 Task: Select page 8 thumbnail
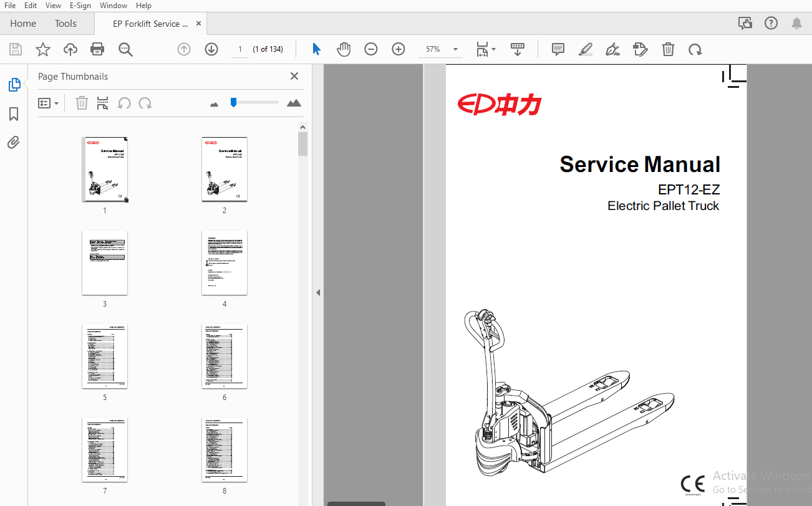[x=225, y=450]
